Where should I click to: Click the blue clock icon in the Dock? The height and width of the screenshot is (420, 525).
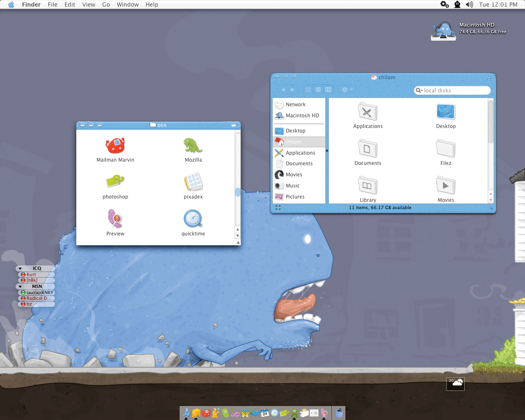point(274,413)
